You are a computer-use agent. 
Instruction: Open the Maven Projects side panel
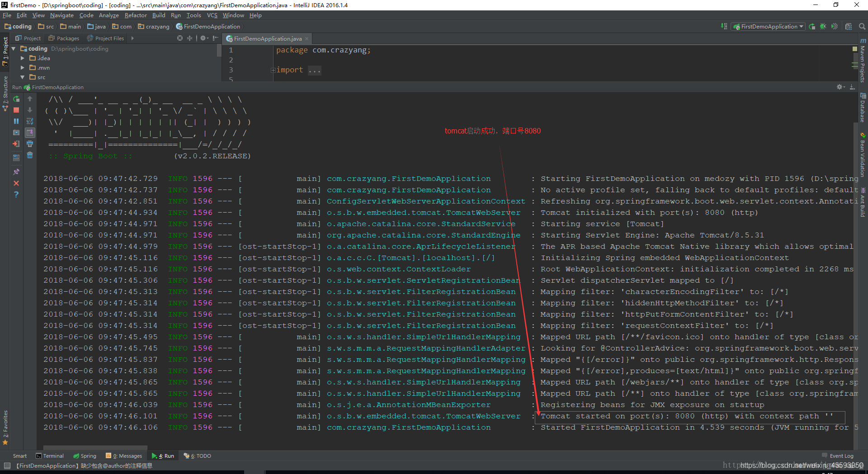coord(863,61)
